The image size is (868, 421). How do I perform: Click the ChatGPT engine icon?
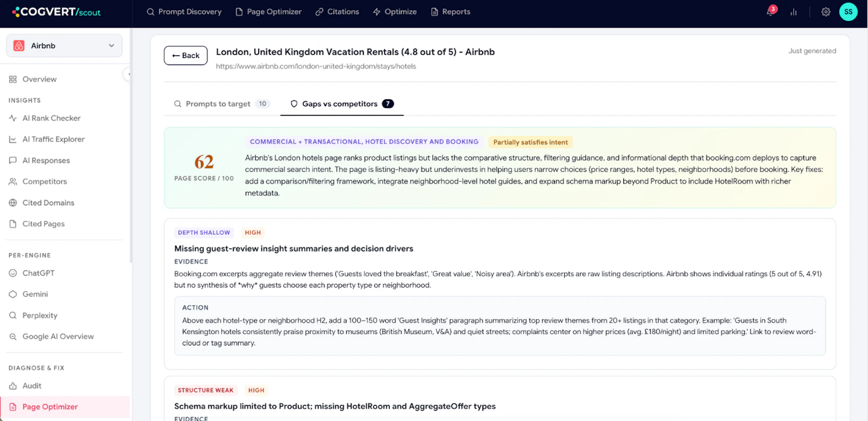click(13, 273)
